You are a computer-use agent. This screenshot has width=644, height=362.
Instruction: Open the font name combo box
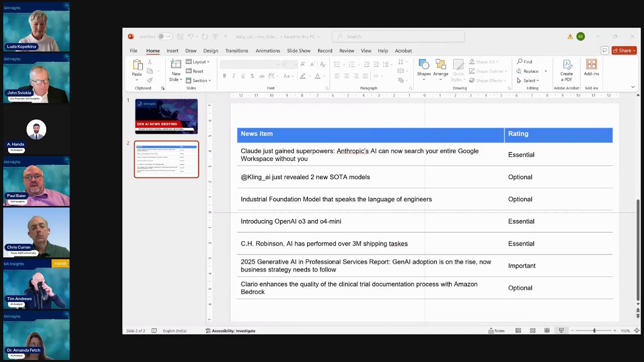pyautogui.click(x=250, y=64)
